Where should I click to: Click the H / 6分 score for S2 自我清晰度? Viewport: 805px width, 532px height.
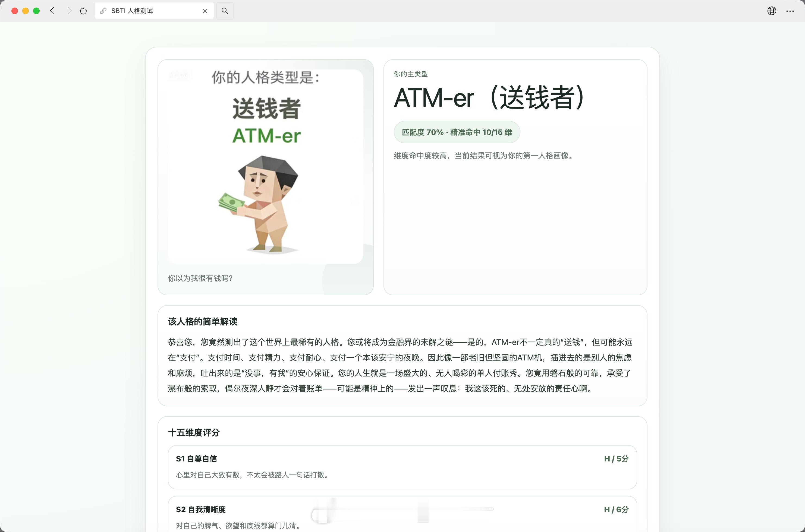[x=616, y=509]
